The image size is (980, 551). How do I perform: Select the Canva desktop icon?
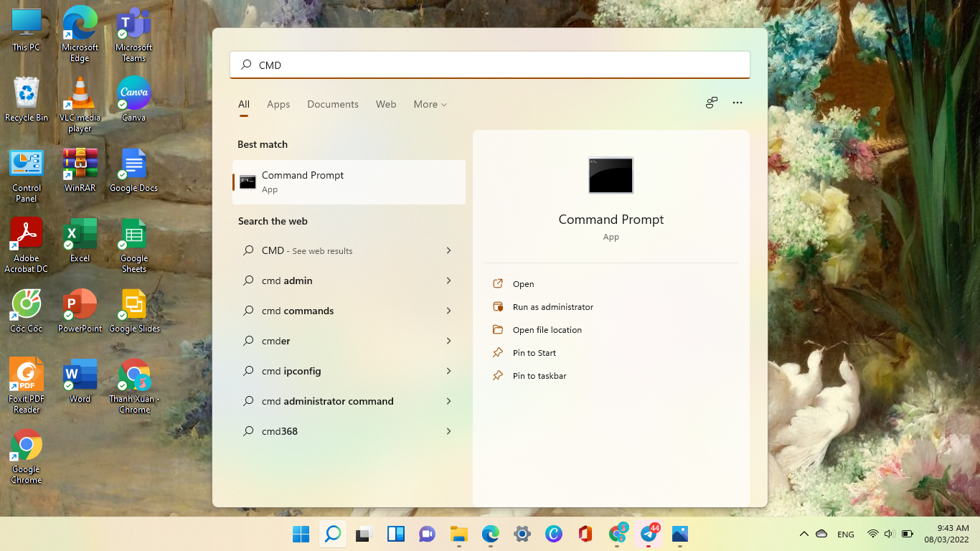pos(134,100)
